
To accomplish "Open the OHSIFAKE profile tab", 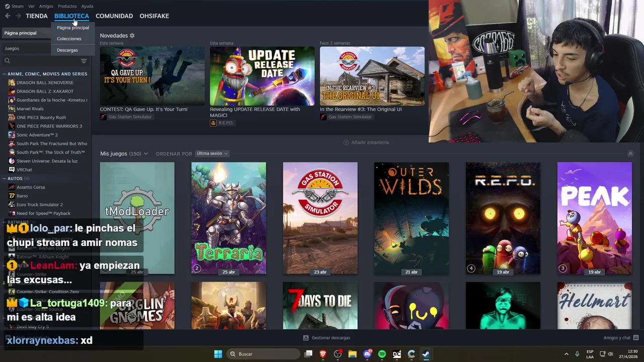I will coord(154,16).
